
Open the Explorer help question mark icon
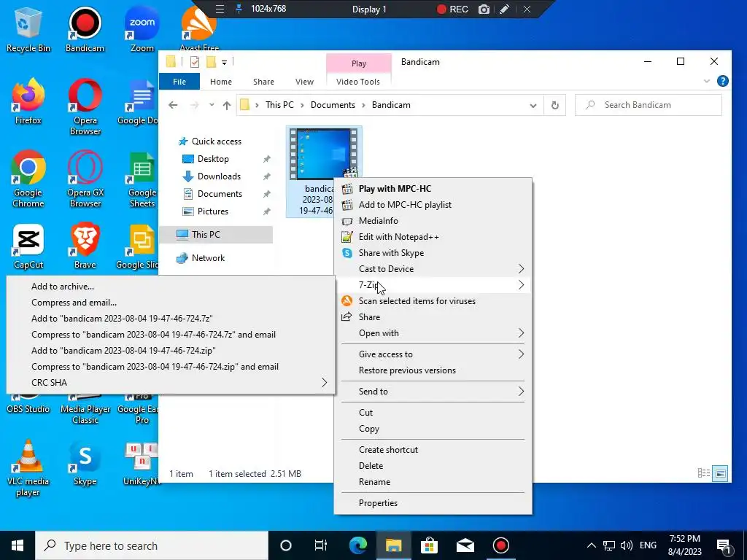[723, 81]
